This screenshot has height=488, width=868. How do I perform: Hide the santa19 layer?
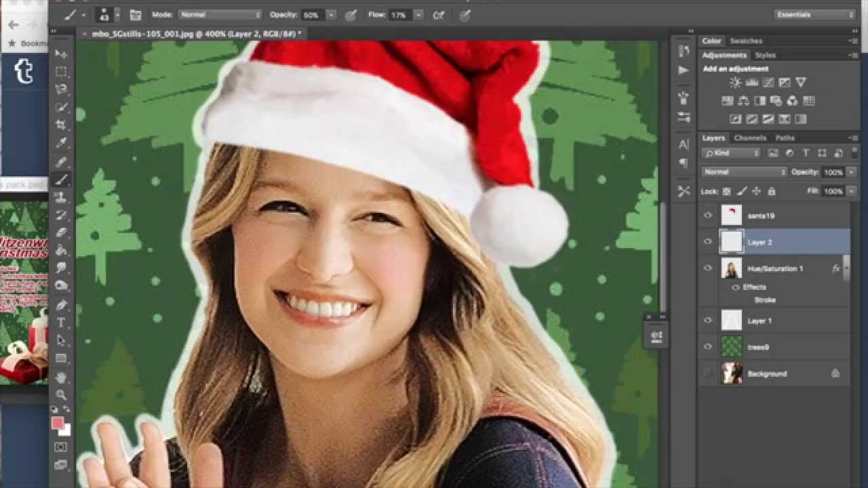707,215
